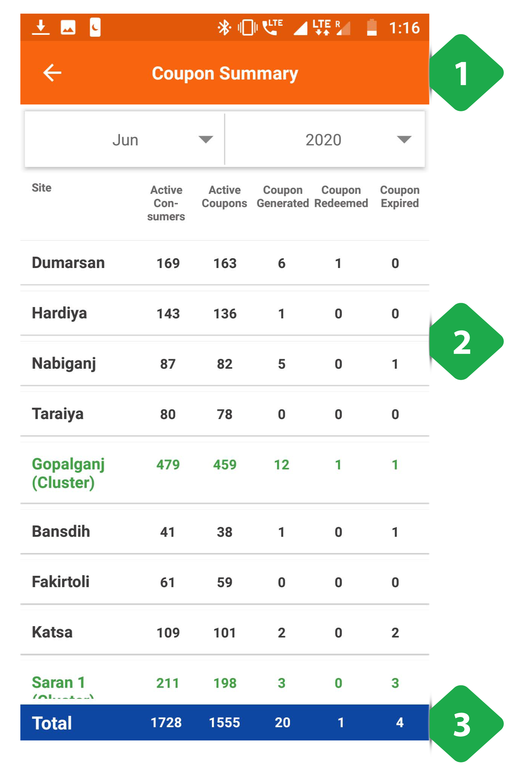Viewport: 532px width, 773px height.
Task: Tap the battery status icon
Action: 372,27
